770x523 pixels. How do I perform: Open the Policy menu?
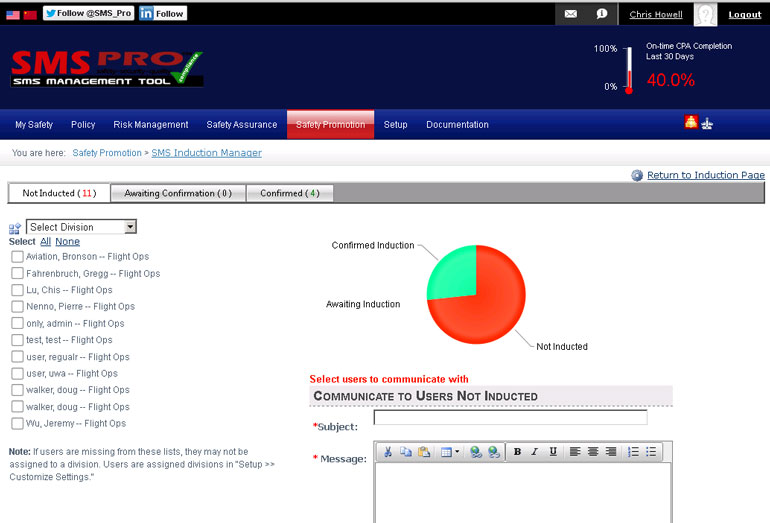(x=83, y=125)
